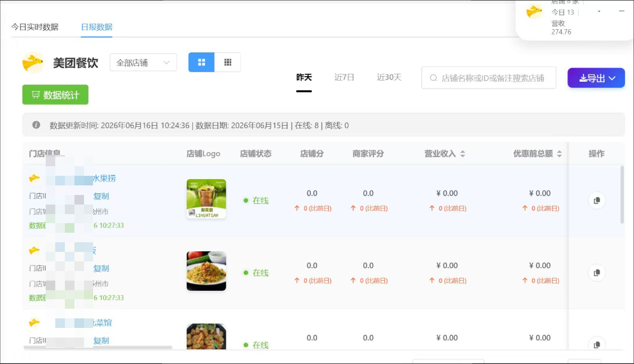Click the copy action icon for fried rice row
Screen dimensions: 634x364
pos(597,273)
